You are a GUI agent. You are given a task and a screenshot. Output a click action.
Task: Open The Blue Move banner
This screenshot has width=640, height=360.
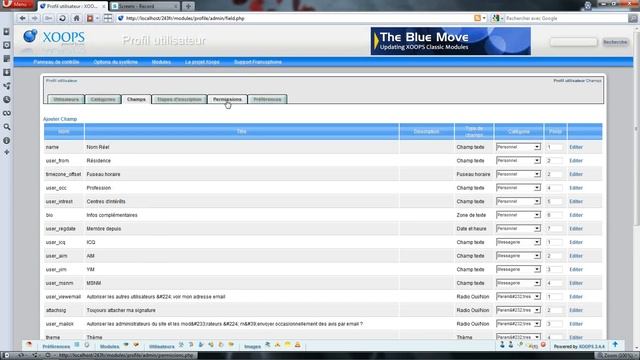point(451,41)
